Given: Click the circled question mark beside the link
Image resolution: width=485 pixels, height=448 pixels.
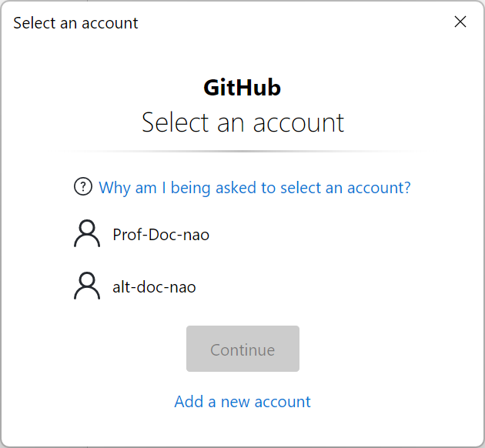Looking at the screenshot, I should click(82, 187).
